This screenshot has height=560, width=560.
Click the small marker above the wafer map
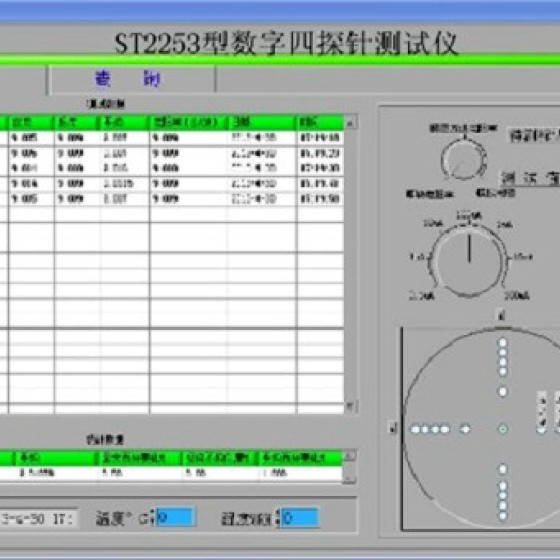tap(502, 316)
